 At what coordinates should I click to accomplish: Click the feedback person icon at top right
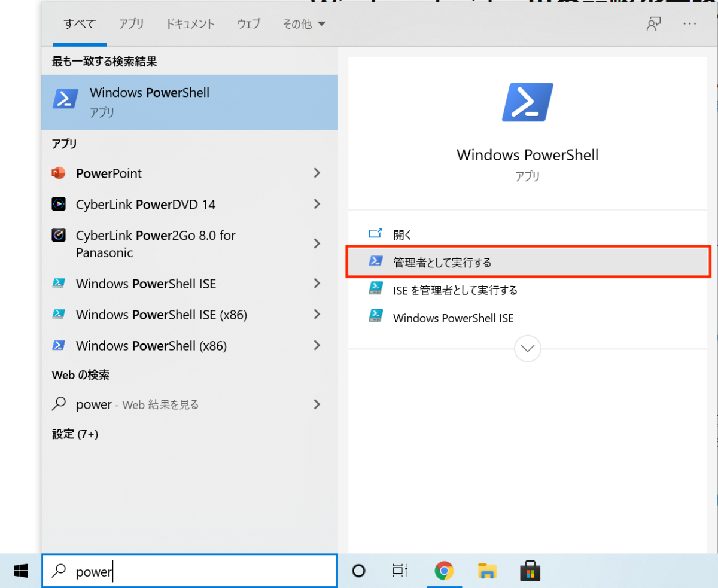[x=653, y=24]
